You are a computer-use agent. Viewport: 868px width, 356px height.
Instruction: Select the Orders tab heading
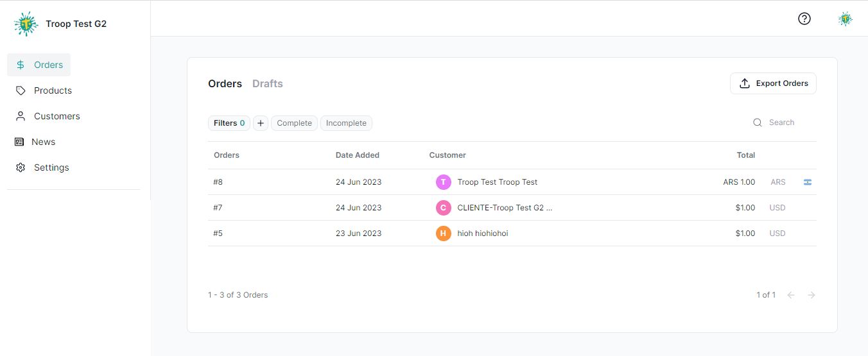pyautogui.click(x=225, y=83)
